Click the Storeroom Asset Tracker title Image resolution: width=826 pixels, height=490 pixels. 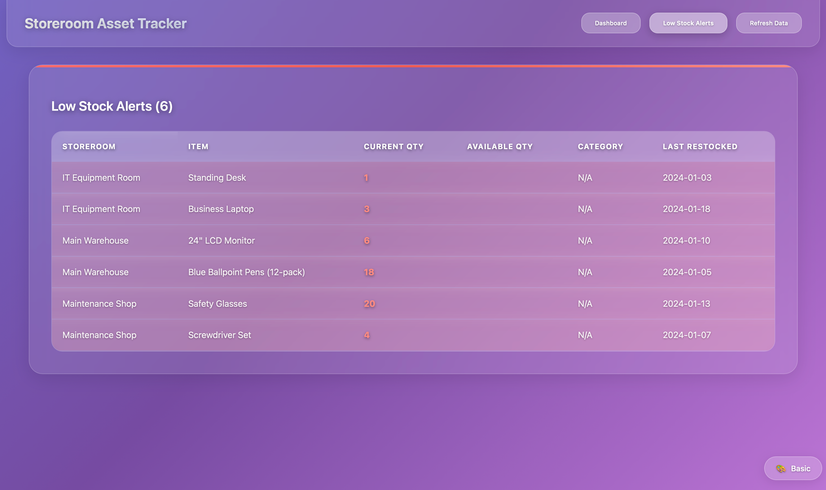(105, 24)
